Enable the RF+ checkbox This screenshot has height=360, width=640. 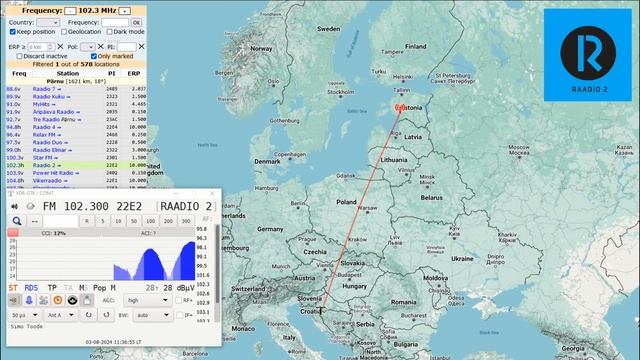click(x=179, y=300)
